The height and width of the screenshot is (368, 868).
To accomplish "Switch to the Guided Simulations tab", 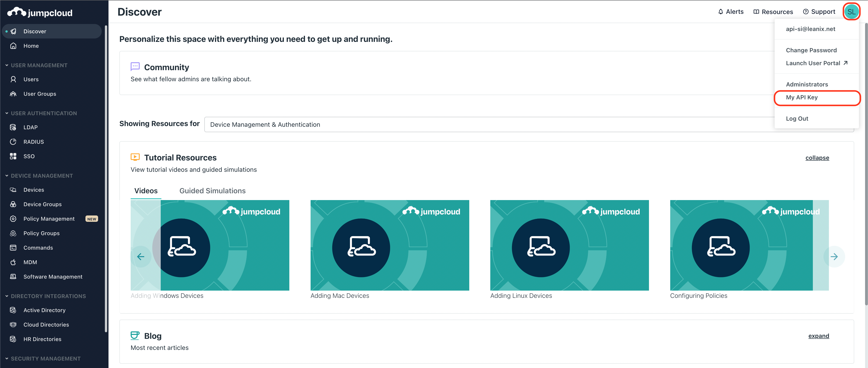I will pyautogui.click(x=212, y=191).
